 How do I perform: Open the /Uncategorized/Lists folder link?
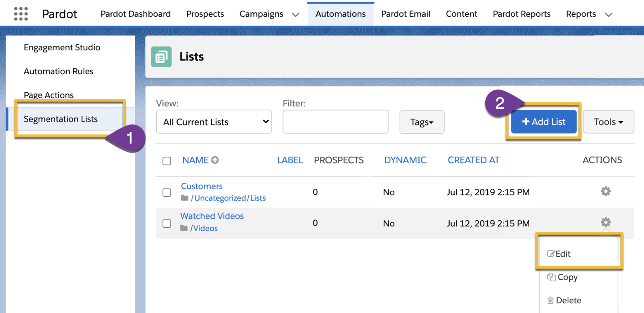(228, 198)
